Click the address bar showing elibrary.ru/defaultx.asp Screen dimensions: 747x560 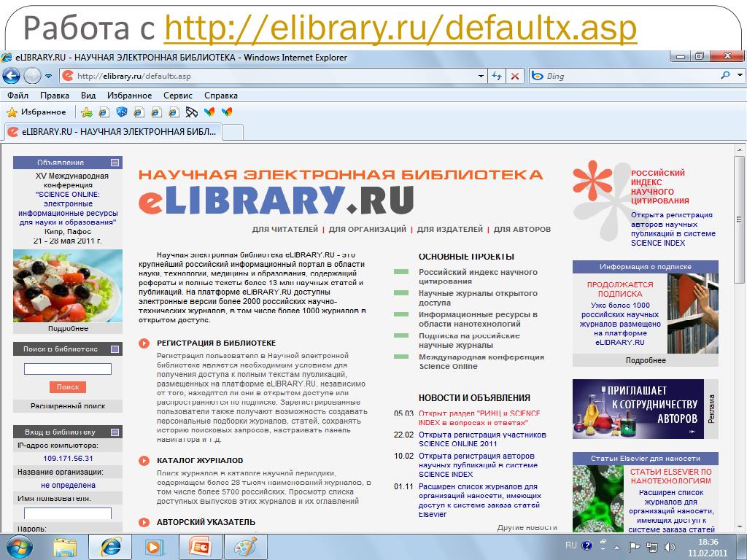pos(268,76)
